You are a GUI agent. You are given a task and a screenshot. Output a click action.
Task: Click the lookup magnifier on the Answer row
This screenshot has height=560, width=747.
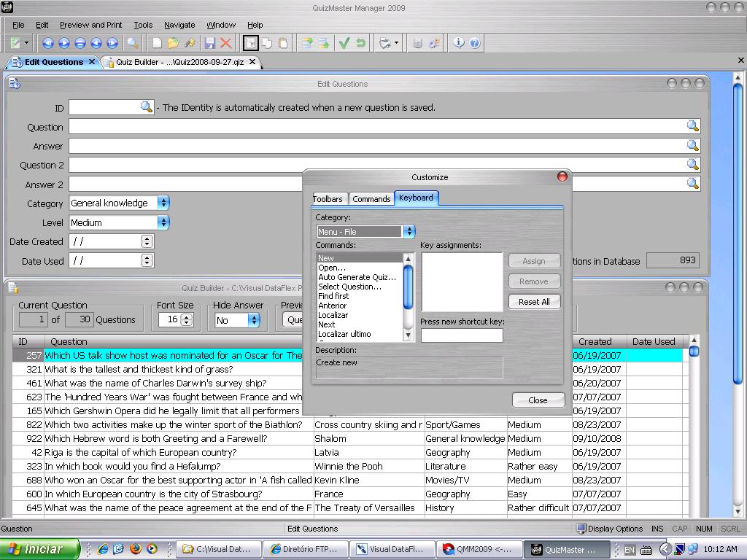click(x=693, y=145)
